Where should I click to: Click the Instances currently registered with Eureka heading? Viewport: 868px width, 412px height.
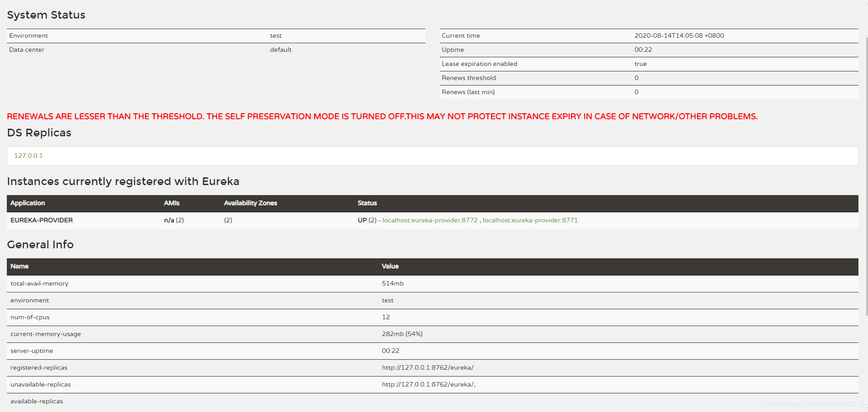(123, 181)
